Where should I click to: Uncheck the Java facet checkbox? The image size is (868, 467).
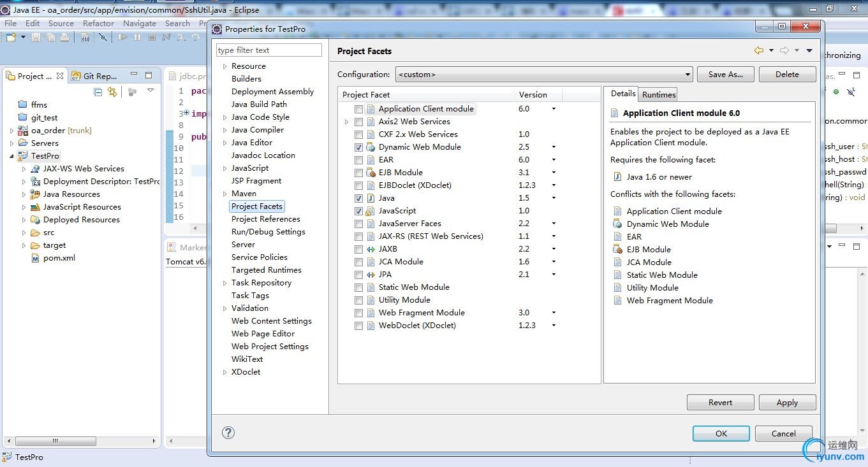(359, 198)
